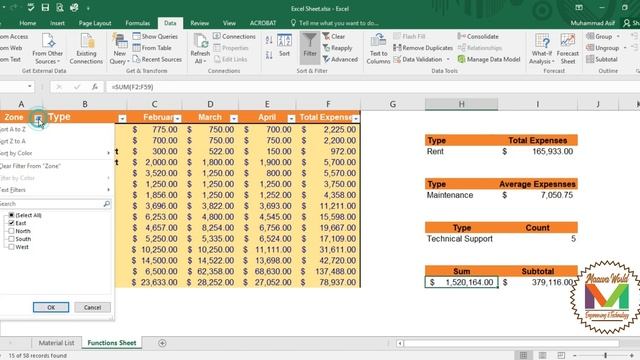Open the April column filter dropdown
The height and width of the screenshot is (360, 640).
click(291, 118)
